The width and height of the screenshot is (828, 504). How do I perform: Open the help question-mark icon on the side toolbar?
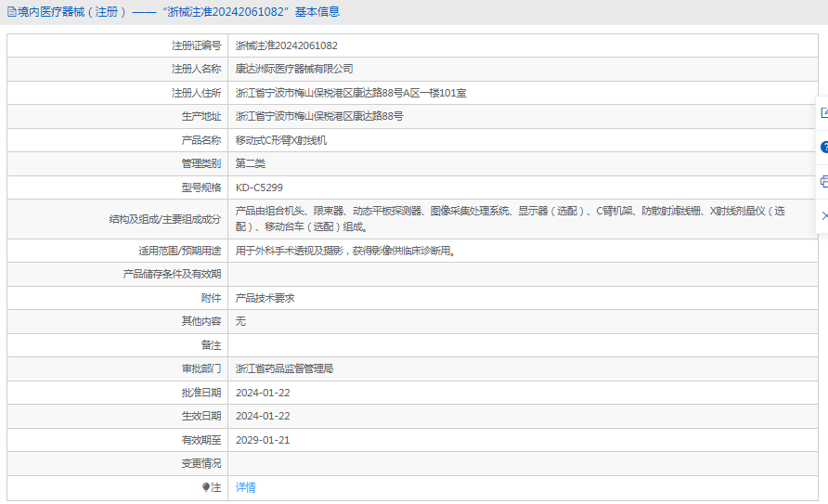point(824,148)
